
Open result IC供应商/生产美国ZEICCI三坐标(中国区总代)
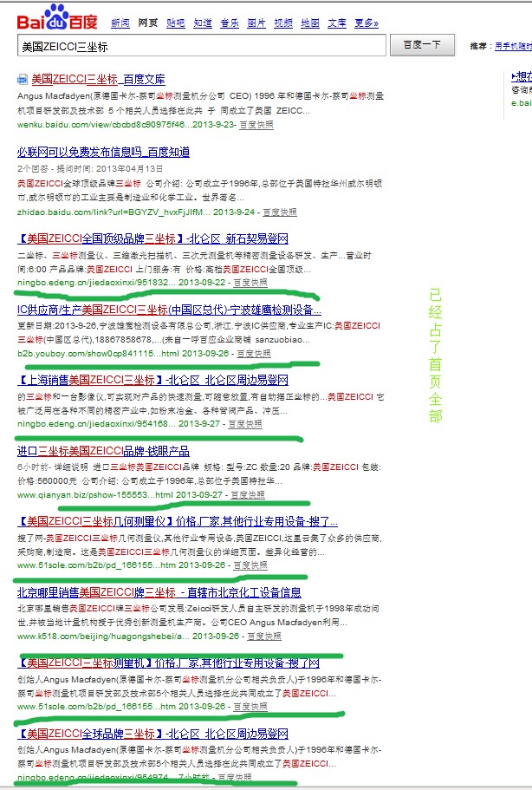click(169, 310)
